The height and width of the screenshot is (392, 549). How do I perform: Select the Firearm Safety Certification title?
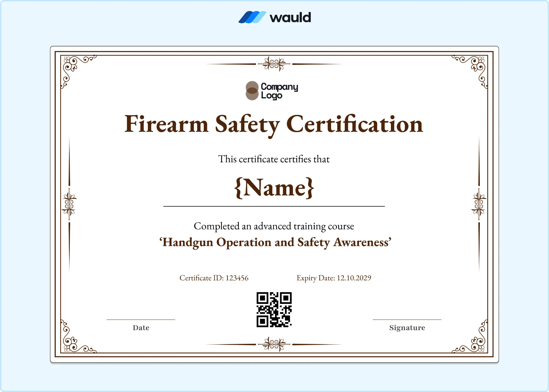pos(274,125)
